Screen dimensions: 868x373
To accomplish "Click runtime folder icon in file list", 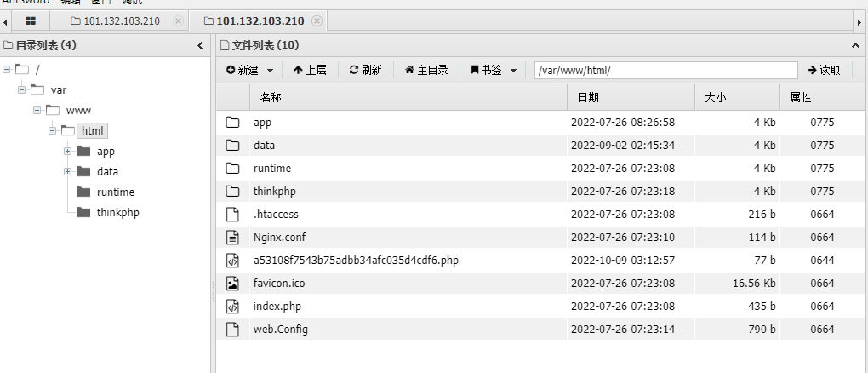I will click(232, 169).
